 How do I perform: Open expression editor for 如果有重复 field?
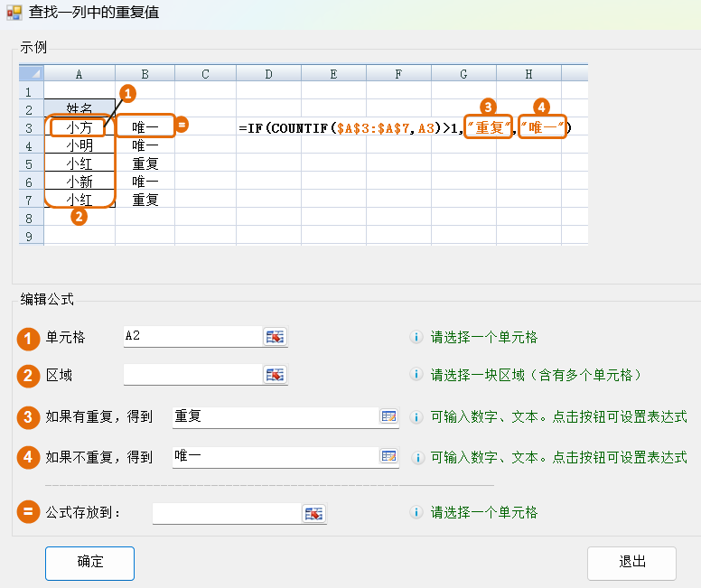pos(388,416)
